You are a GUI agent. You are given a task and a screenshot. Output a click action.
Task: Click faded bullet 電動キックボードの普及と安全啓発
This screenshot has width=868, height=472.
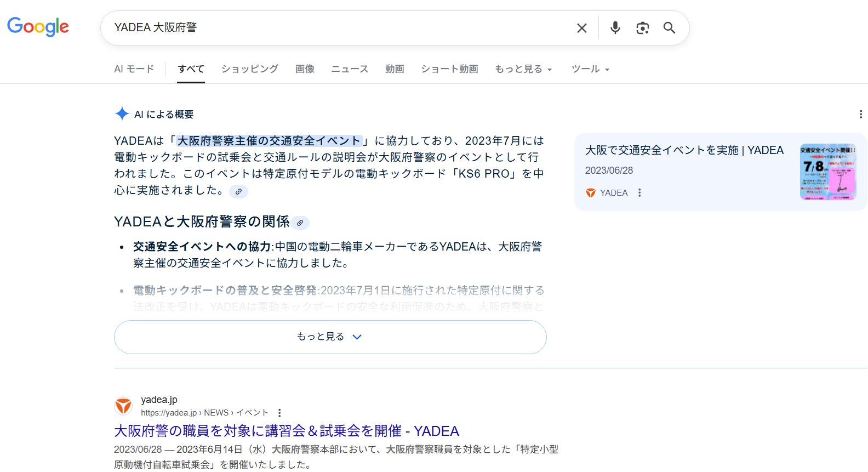[x=225, y=291]
